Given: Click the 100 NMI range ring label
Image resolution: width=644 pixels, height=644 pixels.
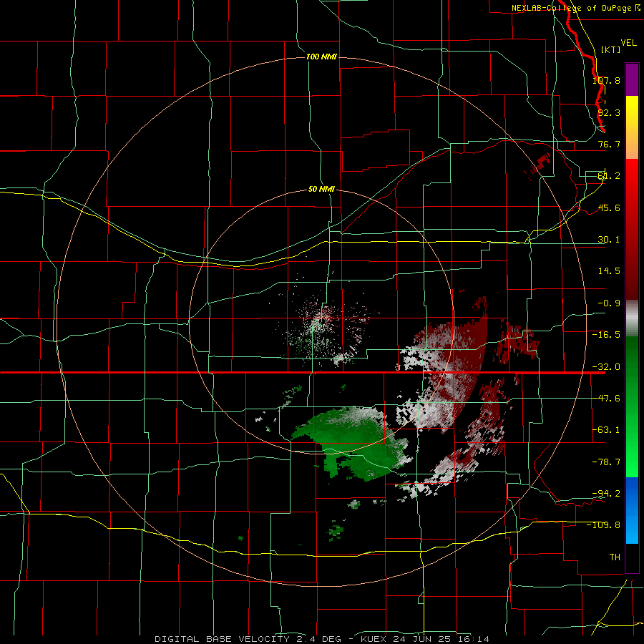Looking at the screenshot, I should coord(321,57).
